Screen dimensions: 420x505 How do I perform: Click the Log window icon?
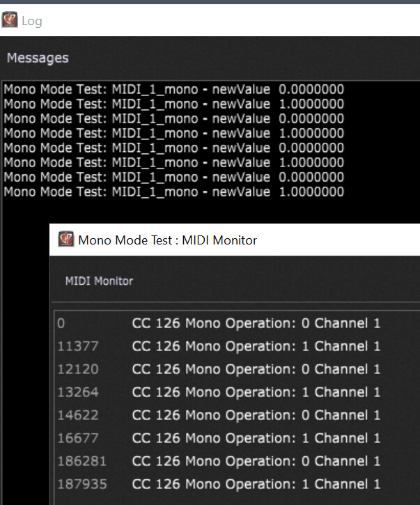(x=10, y=20)
